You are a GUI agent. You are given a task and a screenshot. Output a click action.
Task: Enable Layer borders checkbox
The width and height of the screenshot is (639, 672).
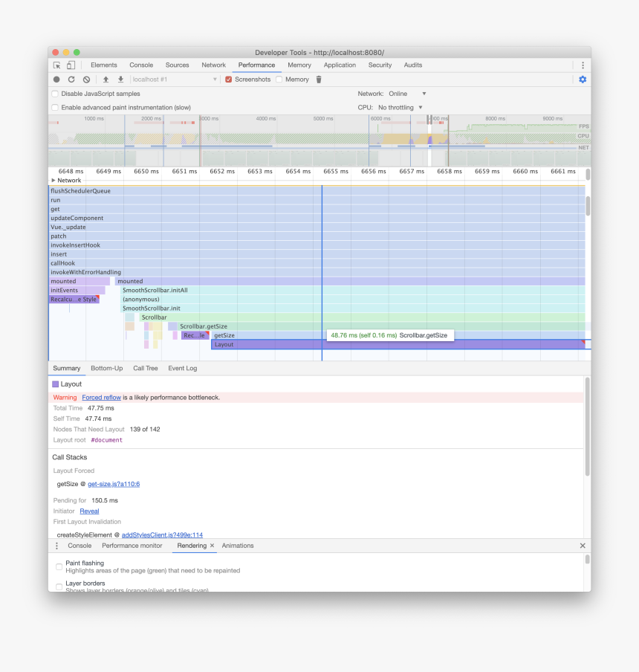59,587
